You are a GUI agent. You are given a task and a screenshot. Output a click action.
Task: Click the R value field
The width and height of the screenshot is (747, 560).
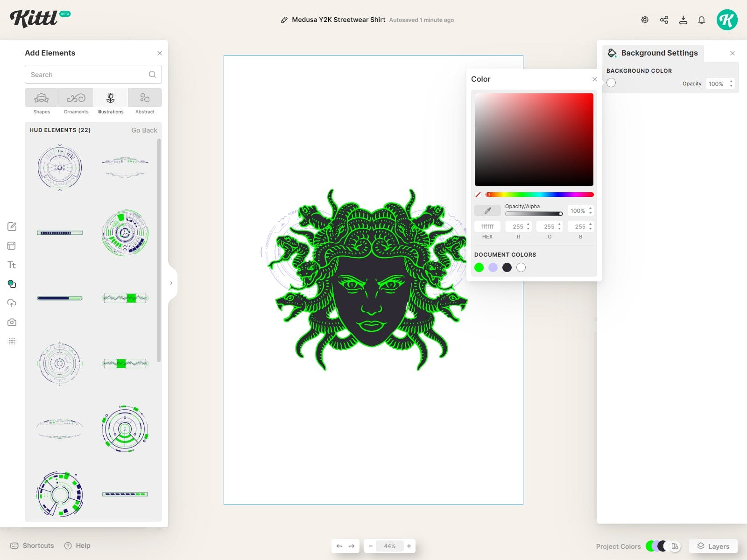(518, 226)
